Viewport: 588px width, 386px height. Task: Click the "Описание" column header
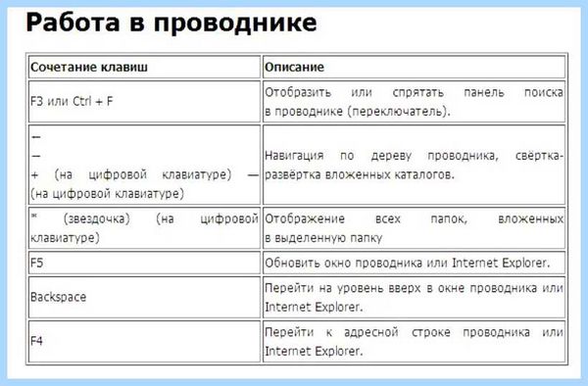tap(414, 67)
